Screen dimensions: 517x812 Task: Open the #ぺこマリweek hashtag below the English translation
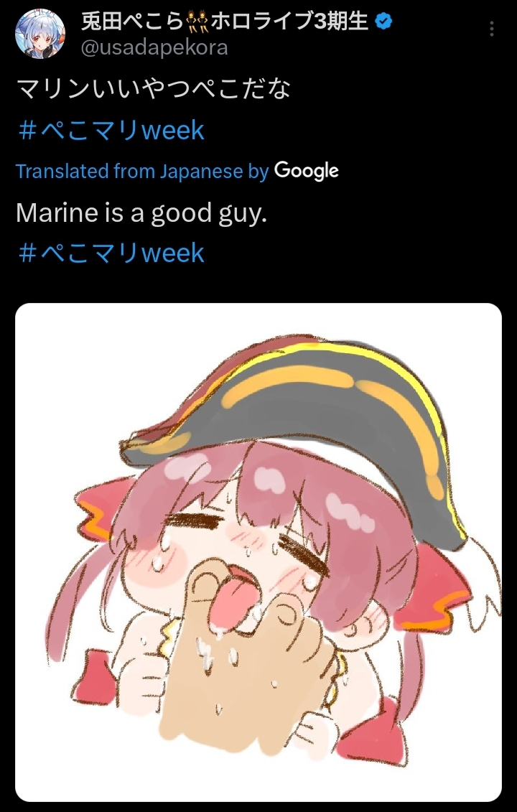point(111,253)
